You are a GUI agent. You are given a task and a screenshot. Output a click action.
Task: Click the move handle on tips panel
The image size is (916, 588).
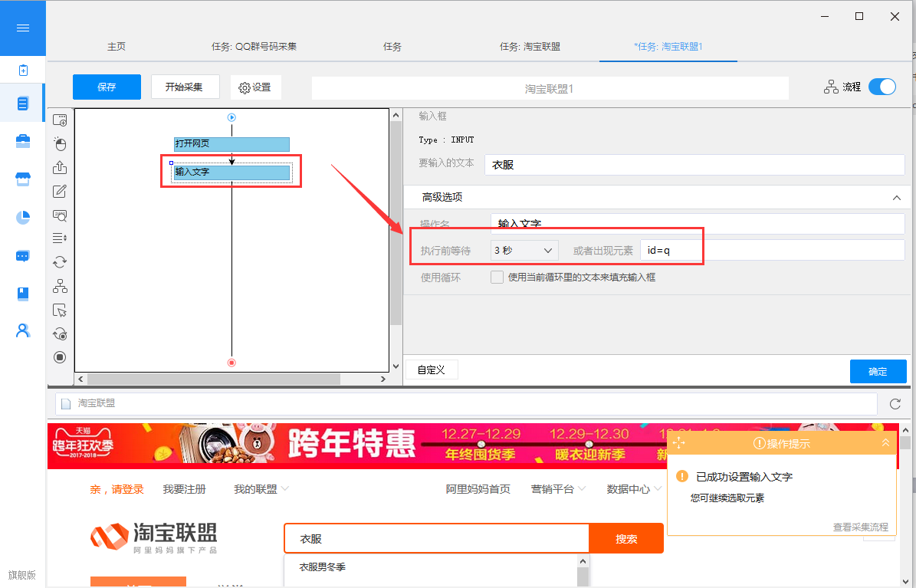tap(679, 443)
